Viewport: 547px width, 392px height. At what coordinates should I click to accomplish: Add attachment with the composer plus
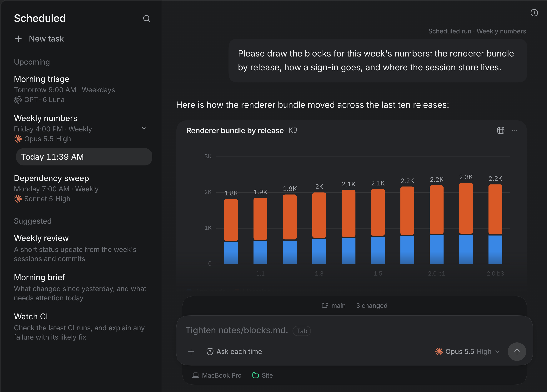tap(191, 351)
